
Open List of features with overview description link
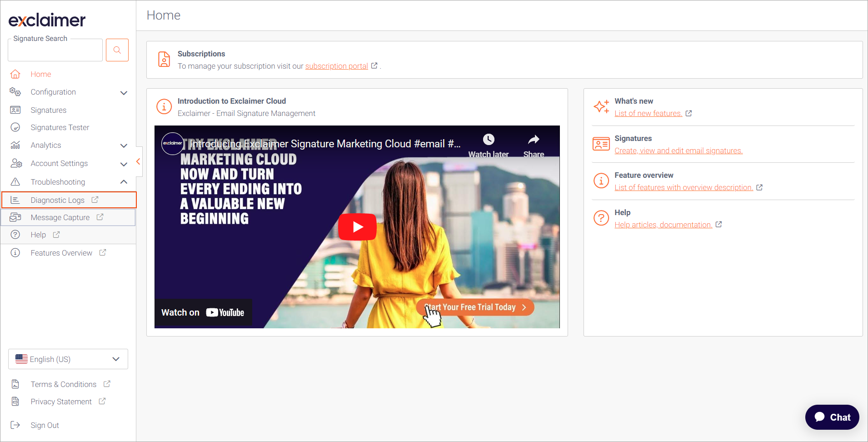684,187
